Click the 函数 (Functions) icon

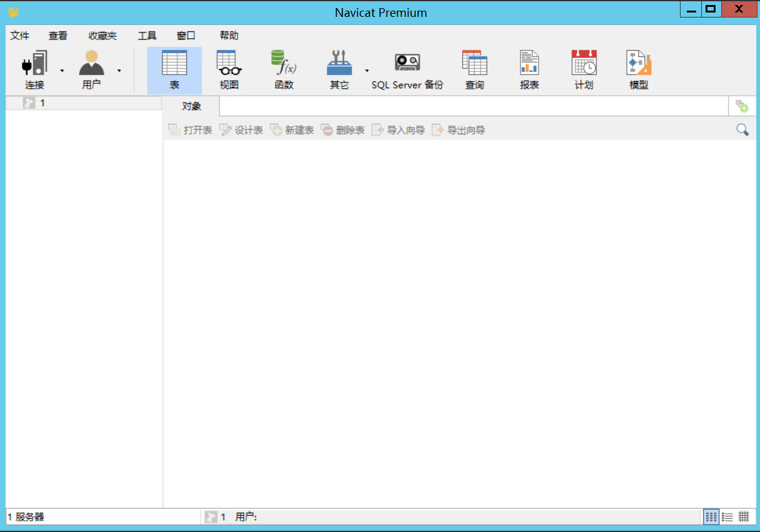point(283,69)
